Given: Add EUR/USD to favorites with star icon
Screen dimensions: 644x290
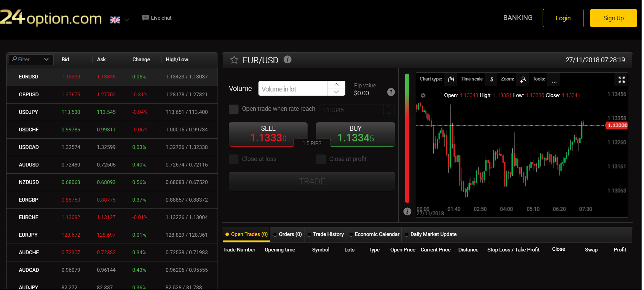Looking at the screenshot, I should [234, 60].
